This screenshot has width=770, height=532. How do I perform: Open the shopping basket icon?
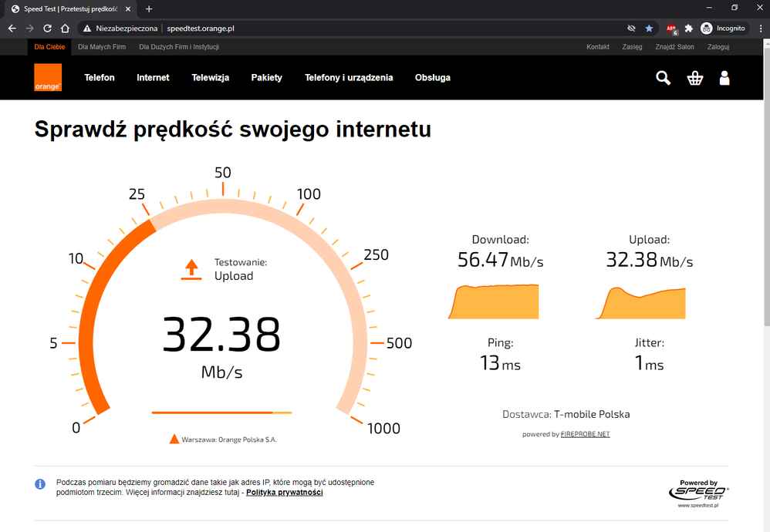pos(695,78)
